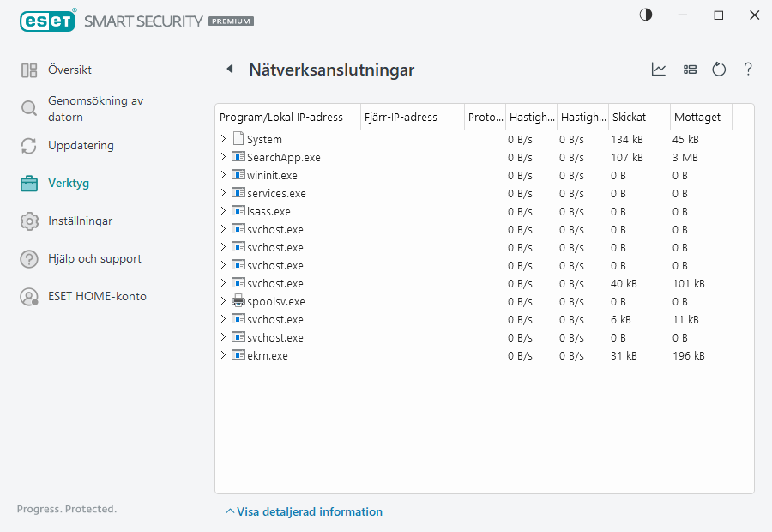Toggle dark mode with the contrast icon
The image size is (772, 532).
click(x=645, y=15)
